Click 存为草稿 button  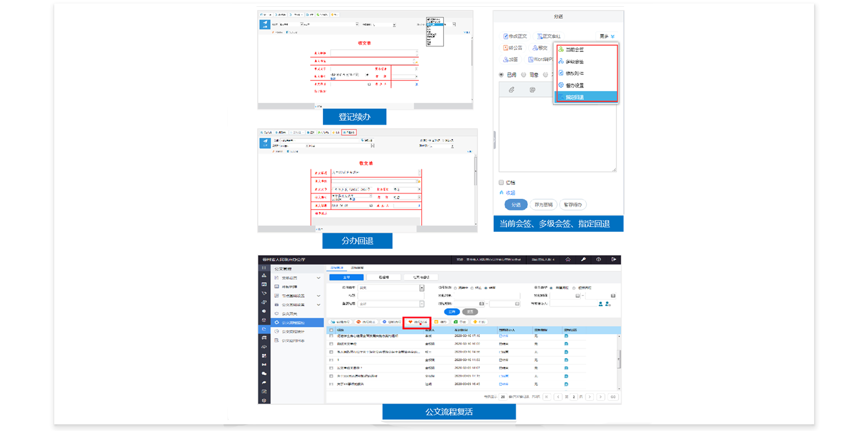tap(543, 204)
